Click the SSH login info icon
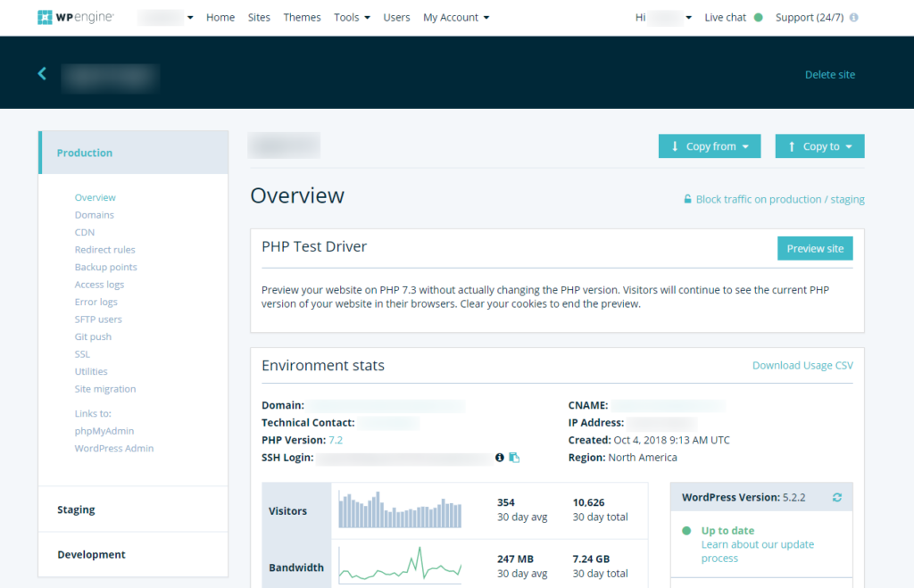 coord(500,458)
